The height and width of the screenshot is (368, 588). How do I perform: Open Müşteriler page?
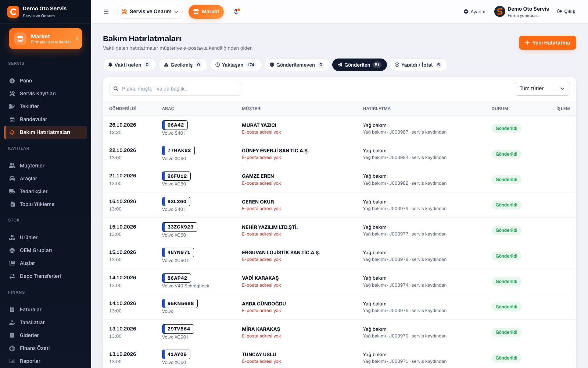point(46,166)
